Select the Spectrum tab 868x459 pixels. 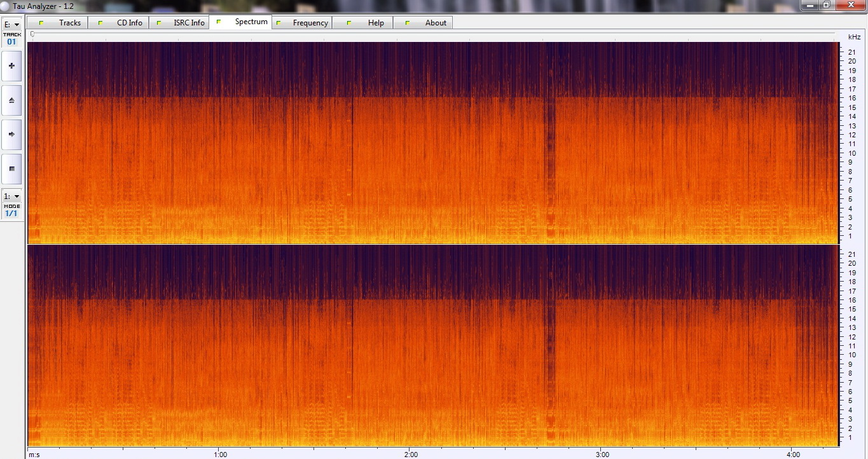(x=240, y=22)
